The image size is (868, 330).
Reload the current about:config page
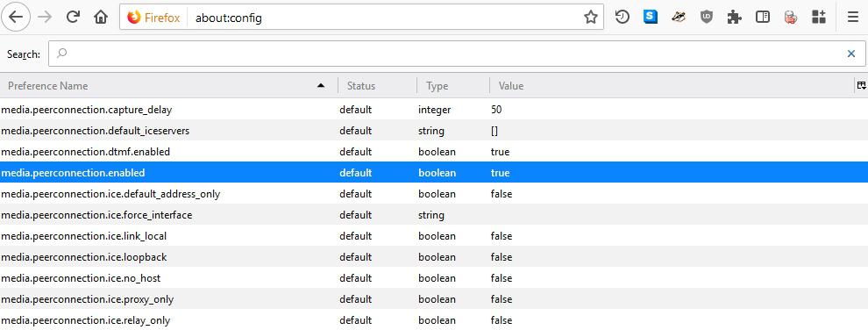coord(73,18)
